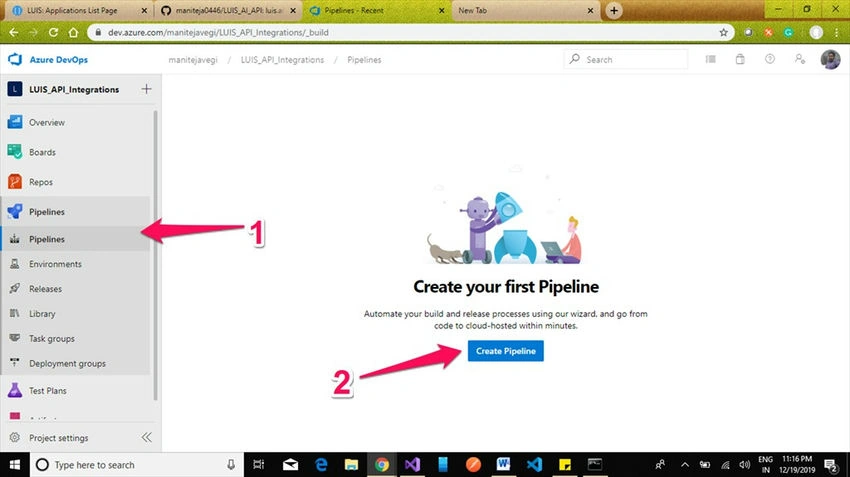
Task: Click manitejavegi breadcrumb link
Action: pyautogui.click(x=193, y=60)
